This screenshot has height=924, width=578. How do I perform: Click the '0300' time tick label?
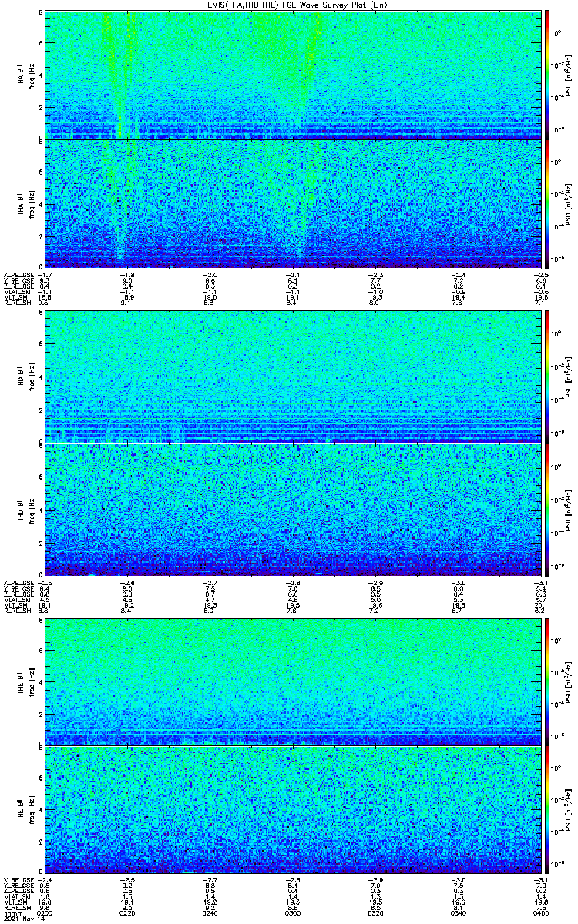pos(293,912)
